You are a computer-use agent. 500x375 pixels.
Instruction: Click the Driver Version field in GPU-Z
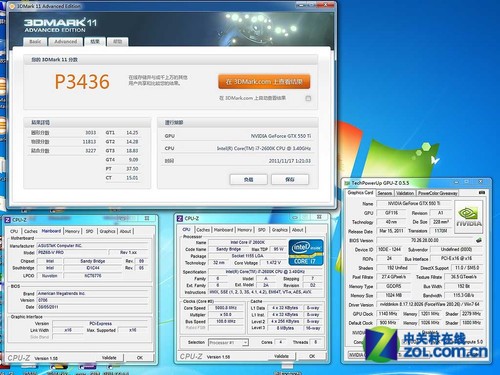click(429, 304)
